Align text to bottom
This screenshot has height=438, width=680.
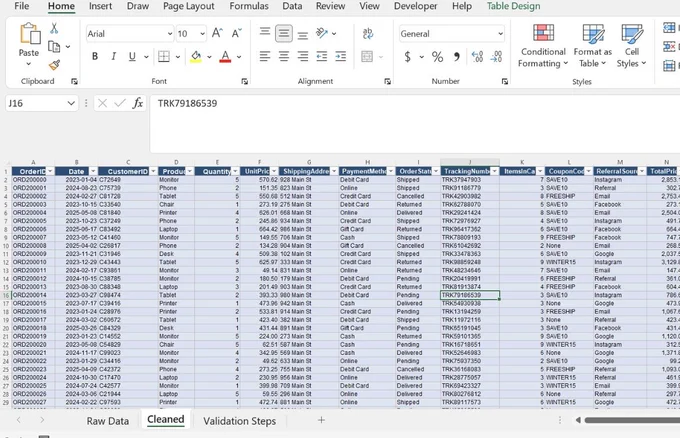pyautogui.click(x=303, y=35)
